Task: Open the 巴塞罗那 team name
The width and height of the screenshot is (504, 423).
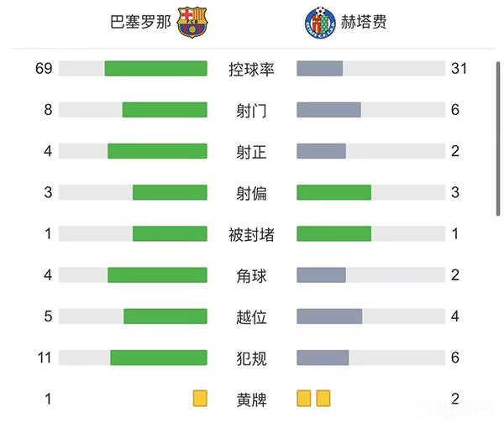Action: pyautogui.click(x=140, y=23)
